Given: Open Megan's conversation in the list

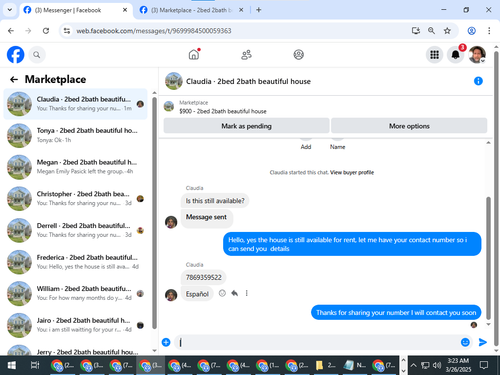Looking at the screenshot, I should pos(75,167).
